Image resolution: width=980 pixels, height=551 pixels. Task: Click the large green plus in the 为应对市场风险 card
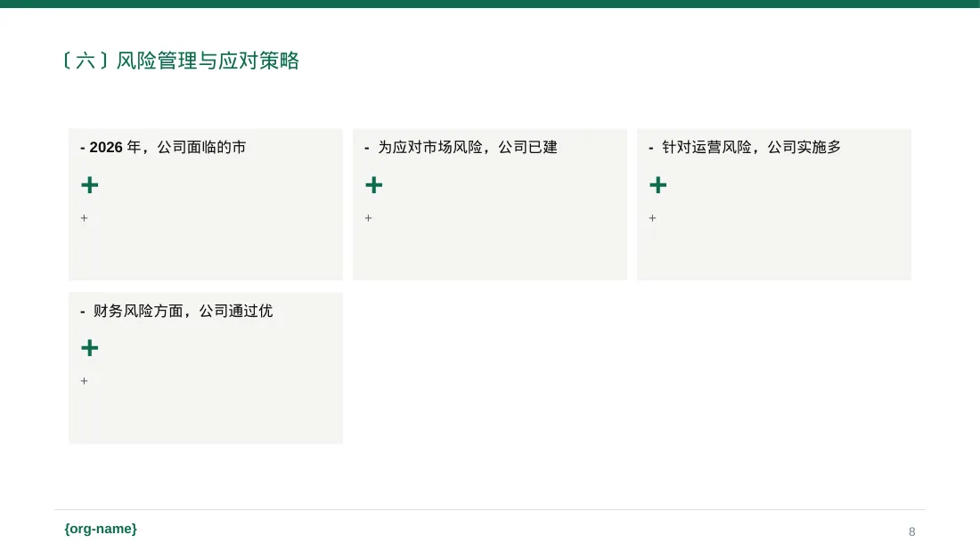(374, 185)
